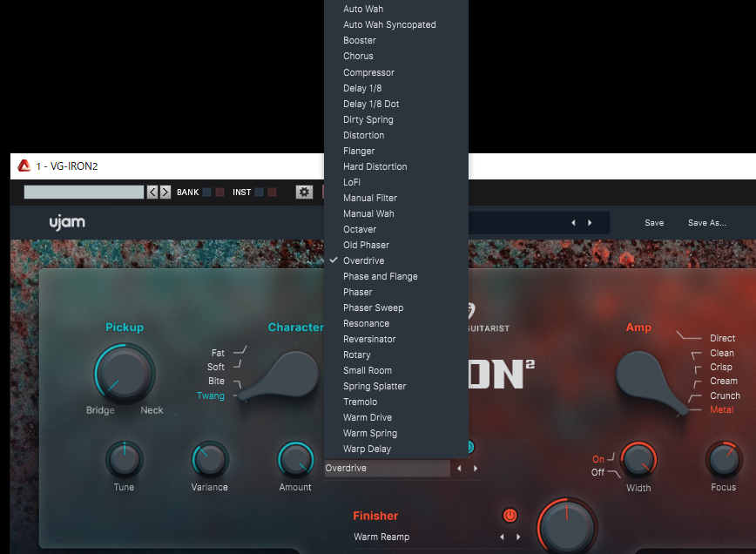Select Hard Distortion effect

point(395,166)
